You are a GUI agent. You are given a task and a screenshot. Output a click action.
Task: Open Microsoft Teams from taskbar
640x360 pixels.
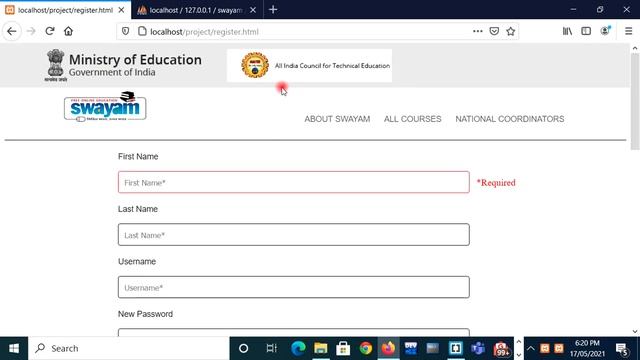click(478, 348)
